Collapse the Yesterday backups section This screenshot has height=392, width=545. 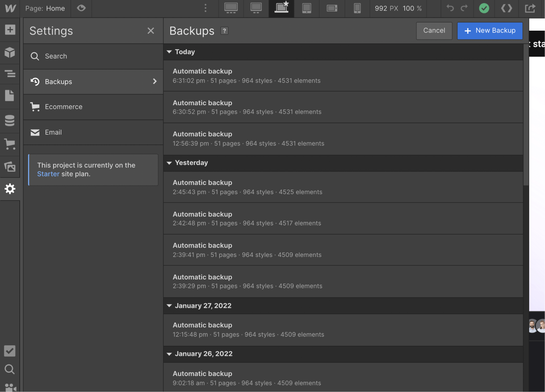[x=169, y=163]
